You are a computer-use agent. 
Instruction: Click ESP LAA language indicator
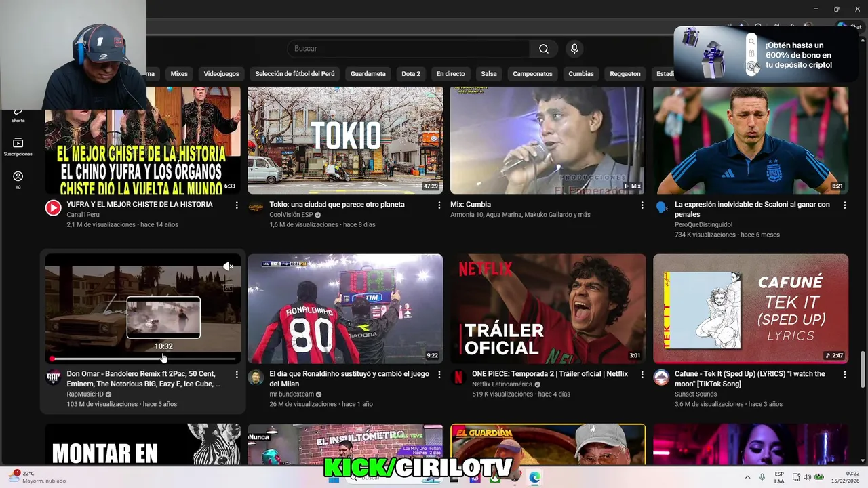(779, 477)
